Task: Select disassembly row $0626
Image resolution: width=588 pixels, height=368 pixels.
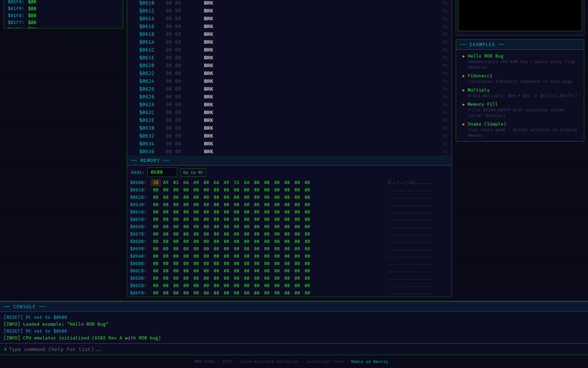Action: point(289,89)
